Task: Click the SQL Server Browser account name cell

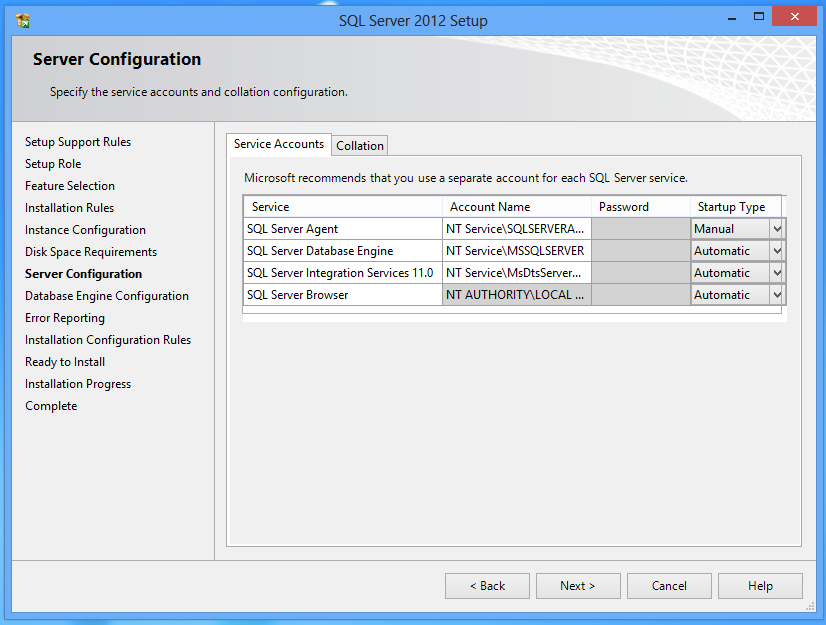Action: click(x=517, y=295)
